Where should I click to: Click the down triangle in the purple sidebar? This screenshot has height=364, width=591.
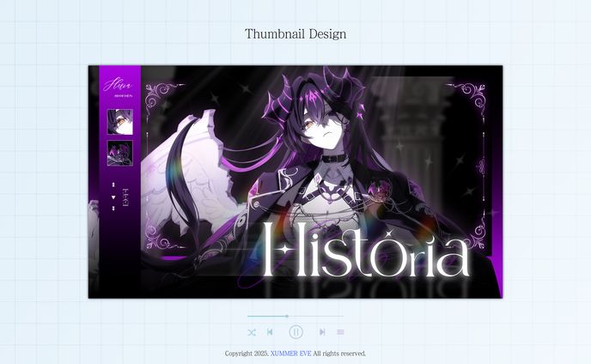point(113,197)
